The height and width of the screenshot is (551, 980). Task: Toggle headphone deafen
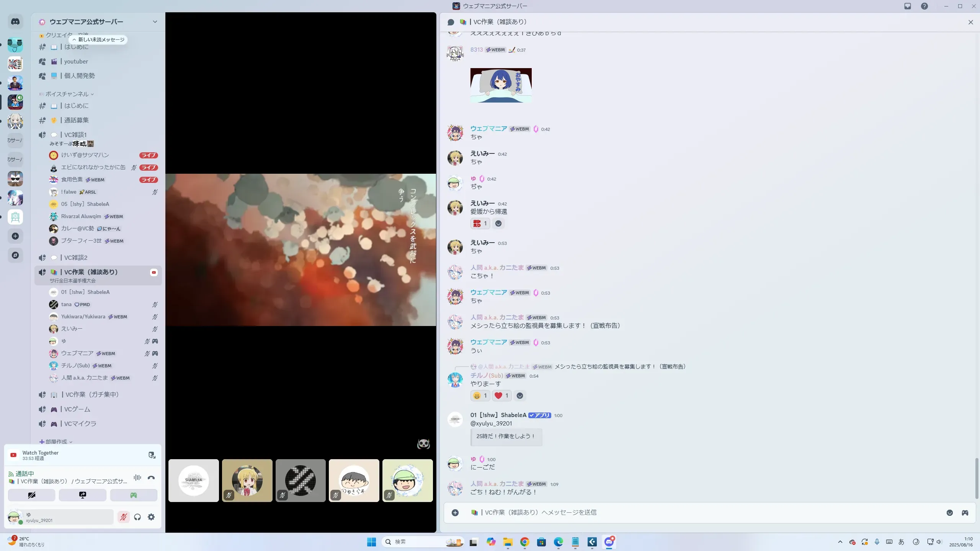coord(137,517)
